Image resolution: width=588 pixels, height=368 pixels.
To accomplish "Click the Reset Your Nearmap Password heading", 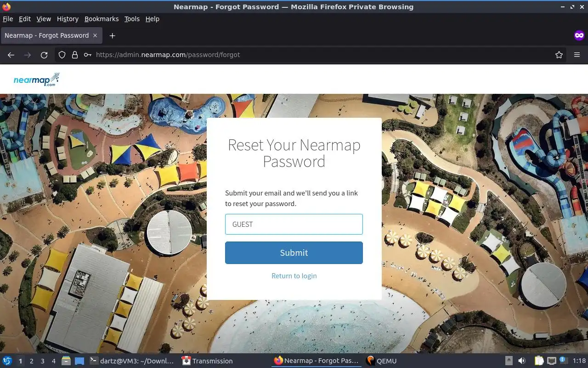I will tap(294, 153).
